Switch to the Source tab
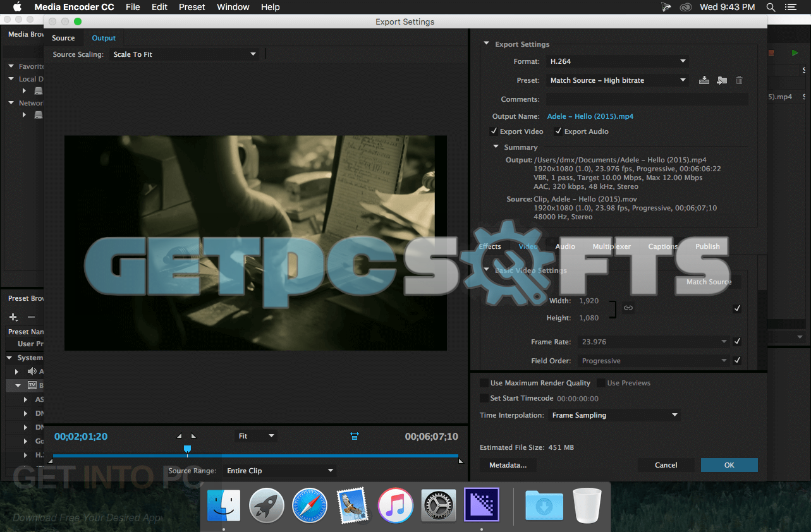Screen dimensions: 811x532 point(63,38)
